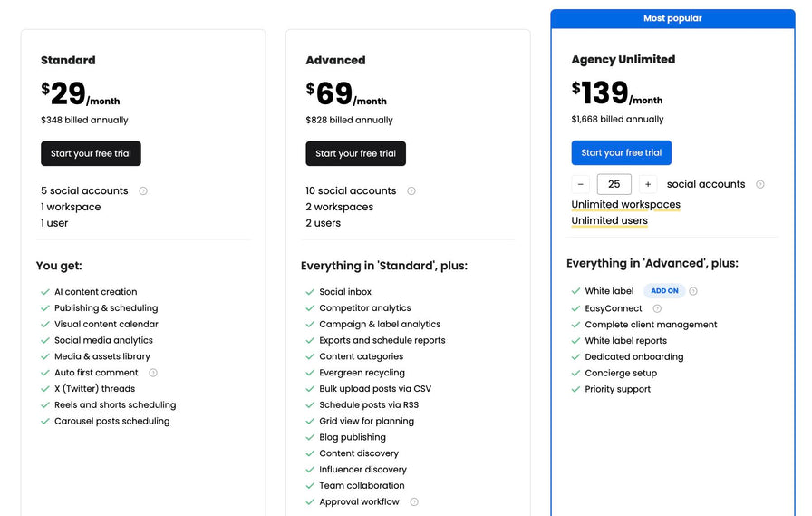The image size is (812, 516).
Task: Click the Unlimited workspaces underlined text
Action: [x=625, y=204]
